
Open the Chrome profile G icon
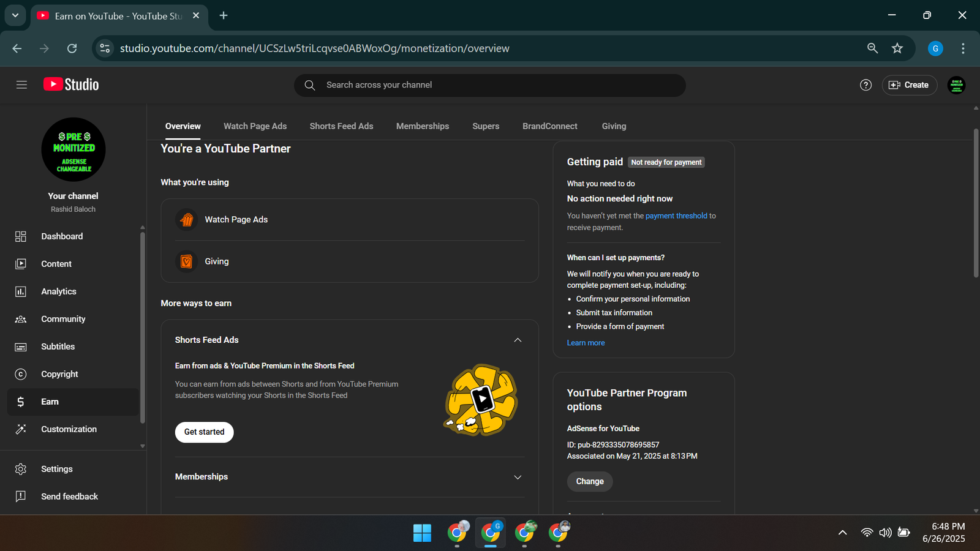pos(935,48)
